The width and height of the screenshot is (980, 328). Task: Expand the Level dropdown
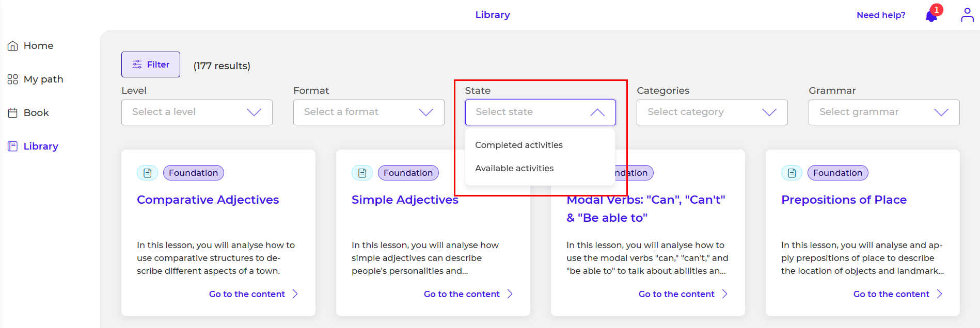[197, 112]
